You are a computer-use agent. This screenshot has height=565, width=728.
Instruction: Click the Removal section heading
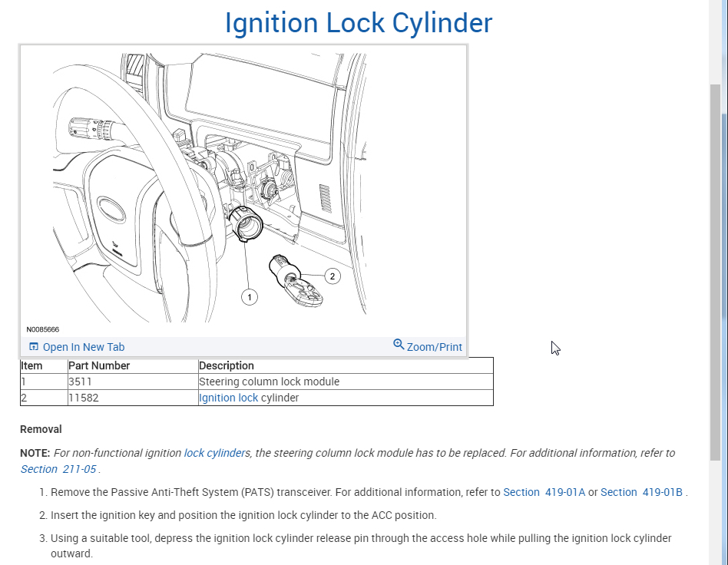(x=41, y=429)
